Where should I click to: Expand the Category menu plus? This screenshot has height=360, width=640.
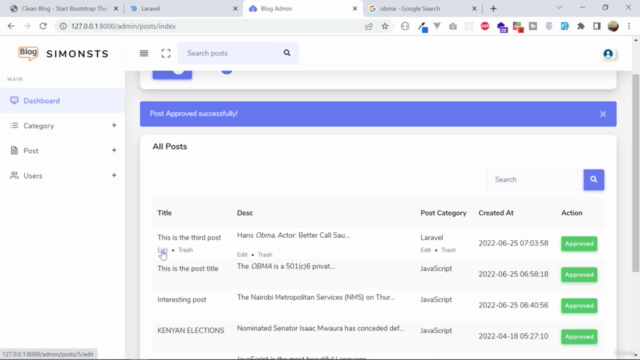click(x=114, y=125)
